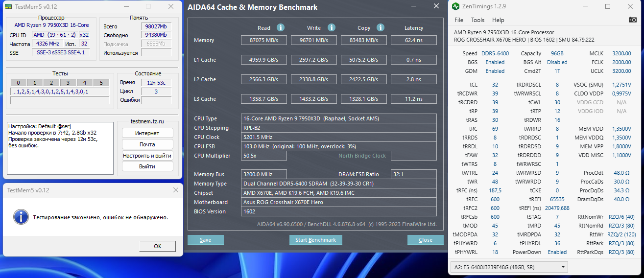The image size is (644, 278).
Task: Click the VSOC (SMU) value 1,2751V
Action: [x=621, y=84]
